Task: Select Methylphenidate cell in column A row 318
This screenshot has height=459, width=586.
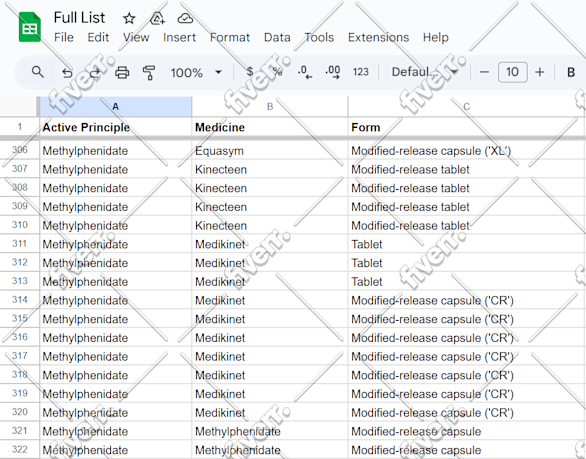Action: pos(115,375)
